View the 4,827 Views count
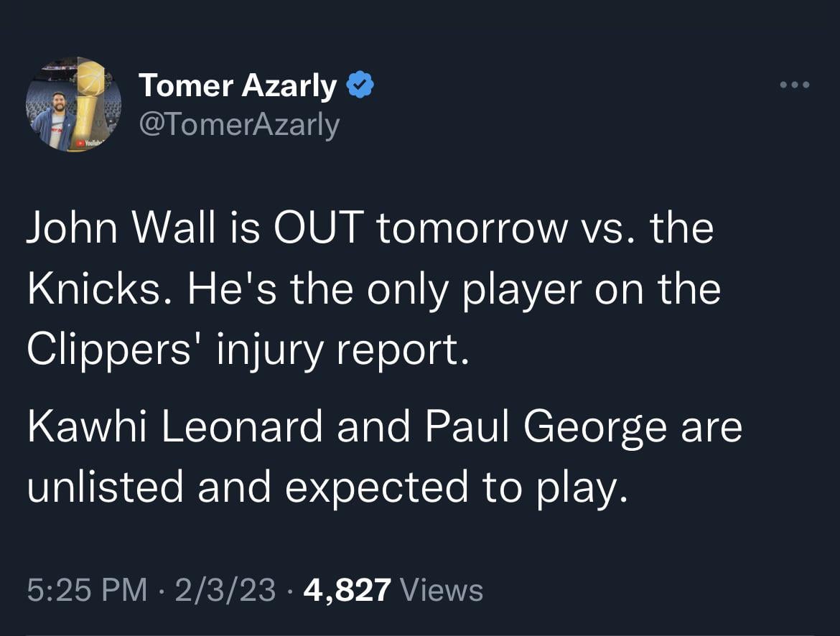Screen dimensions: 840x636 393,590
